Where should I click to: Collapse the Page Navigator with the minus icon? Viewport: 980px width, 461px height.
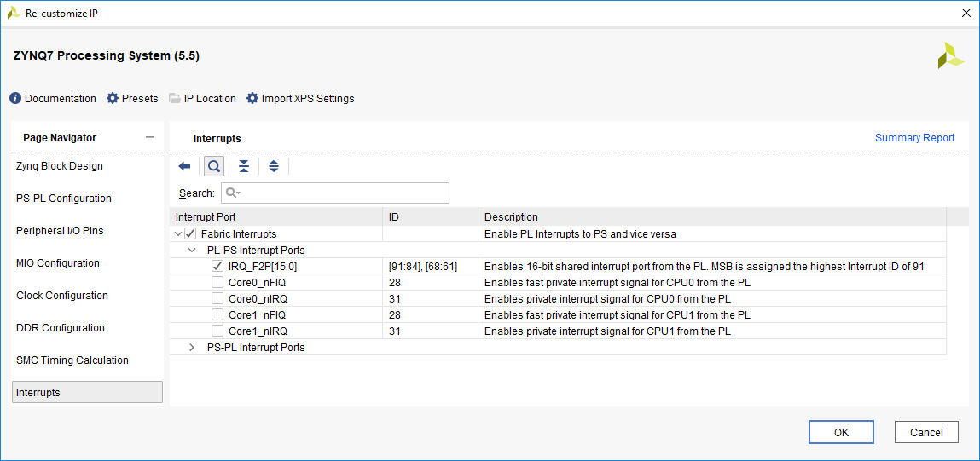pyautogui.click(x=150, y=137)
